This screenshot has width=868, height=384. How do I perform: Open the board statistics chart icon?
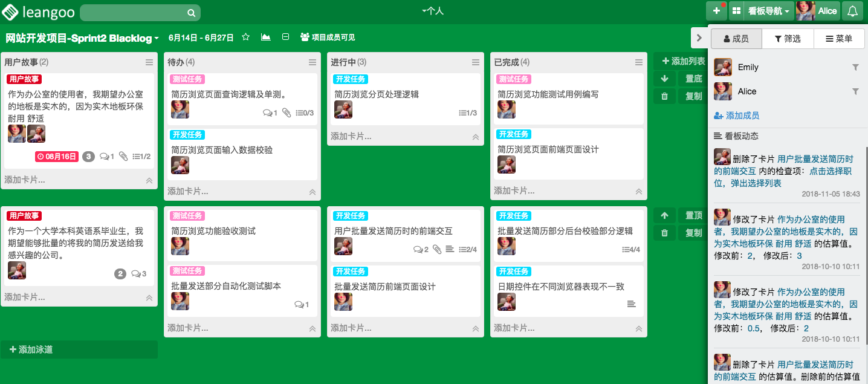265,37
